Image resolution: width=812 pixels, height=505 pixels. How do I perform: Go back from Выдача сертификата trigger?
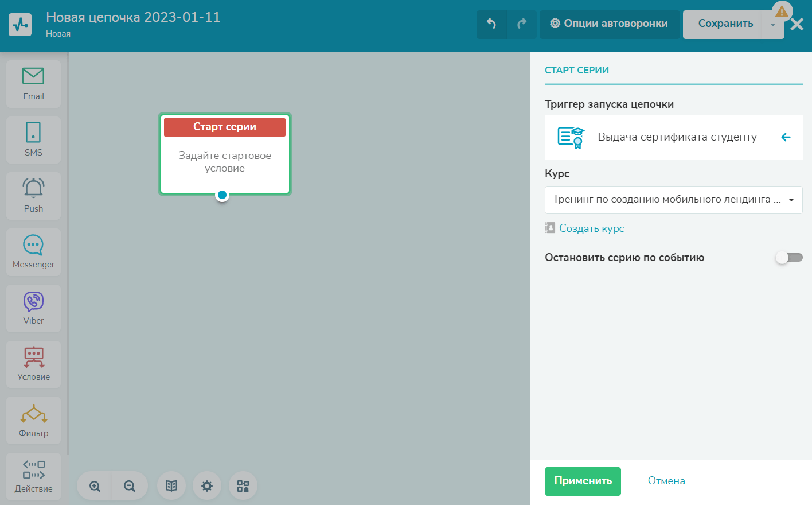click(786, 137)
